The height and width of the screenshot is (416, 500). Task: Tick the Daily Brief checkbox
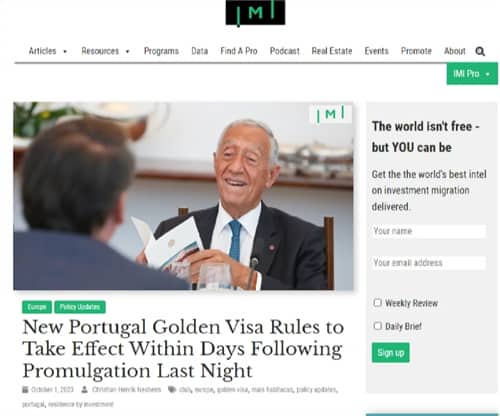[x=377, y=326]
